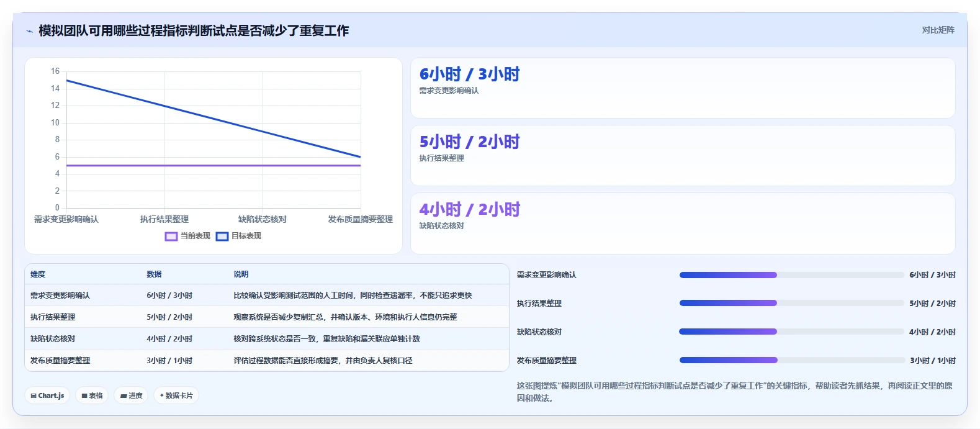
Task: Click table value 5小时 / 2小时
Action: (x=169, y=317)
